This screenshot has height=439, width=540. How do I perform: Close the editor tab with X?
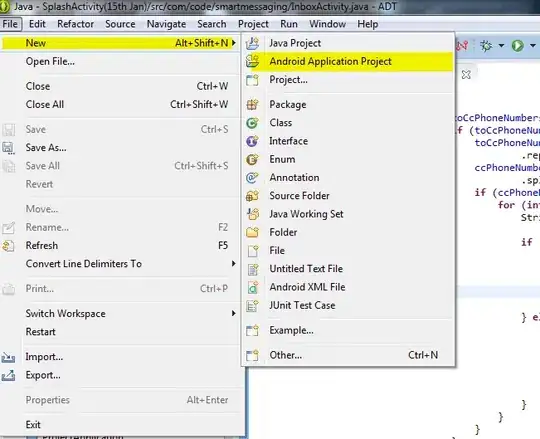click(x=466, y=74)
